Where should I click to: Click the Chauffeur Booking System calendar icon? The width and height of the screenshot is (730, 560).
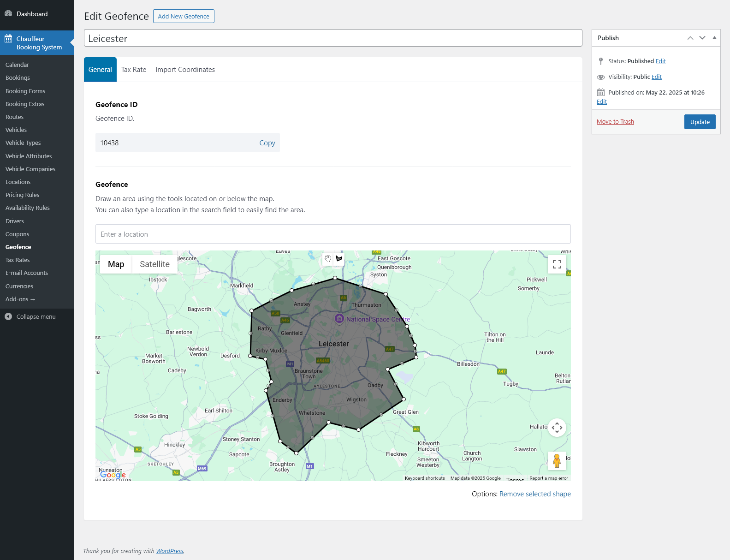point(8,39)
